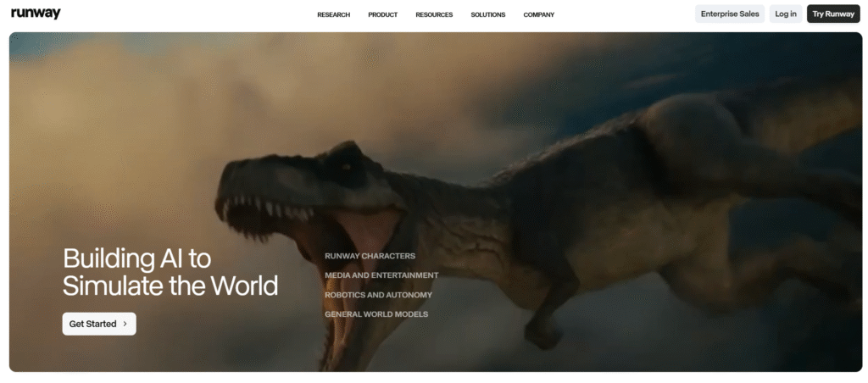
Task: Select the Robotics and Autonomy link
Action: (378, 295)
